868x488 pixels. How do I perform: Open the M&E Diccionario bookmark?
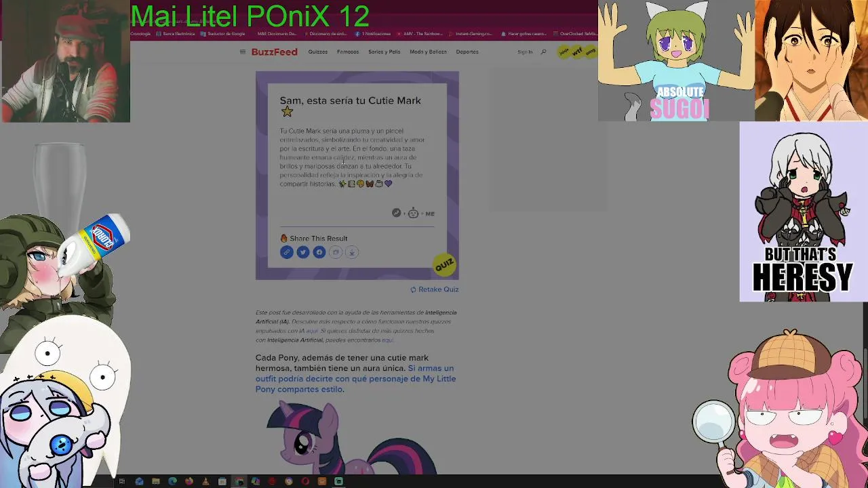276,34
